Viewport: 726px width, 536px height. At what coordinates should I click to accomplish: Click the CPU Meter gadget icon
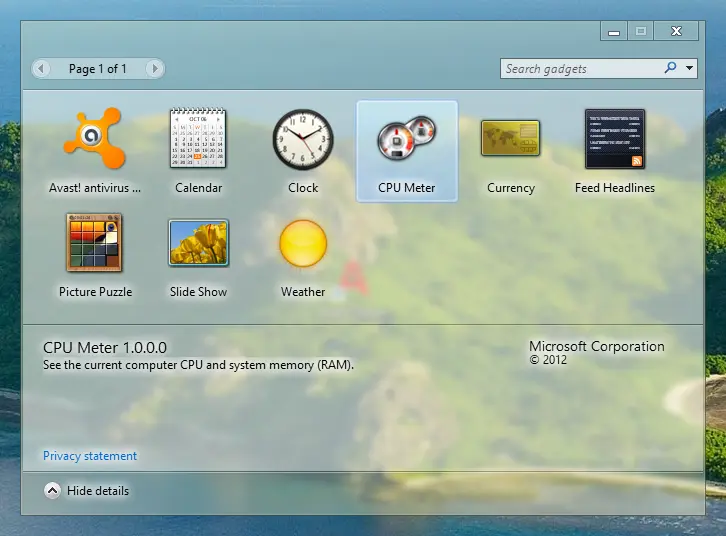click(407, 138)
